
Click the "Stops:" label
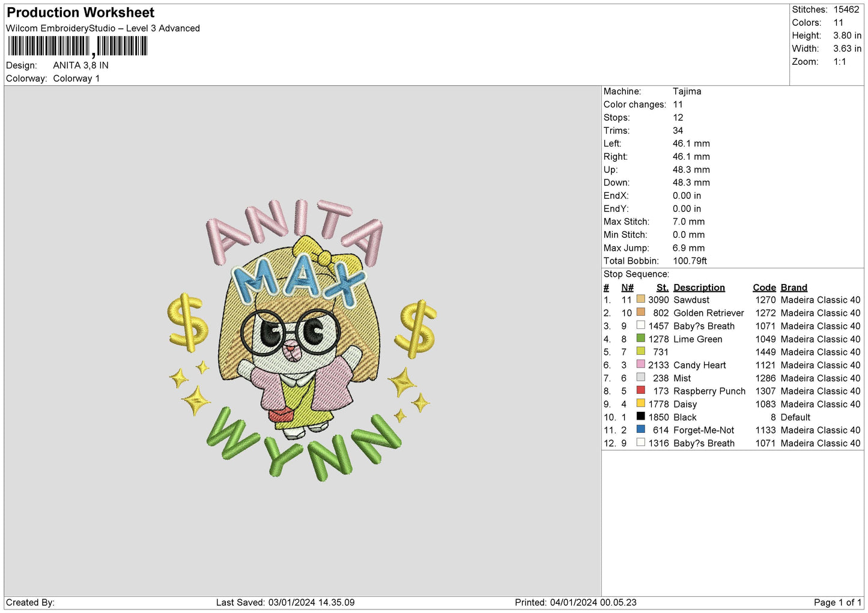(x=617, y=118)
